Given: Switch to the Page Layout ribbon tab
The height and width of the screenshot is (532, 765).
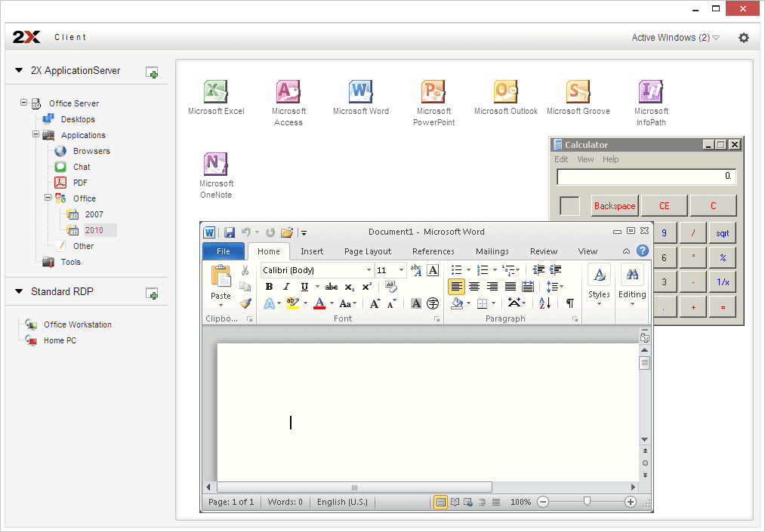Looking at the screenshot, I should (x=368, y=251).
